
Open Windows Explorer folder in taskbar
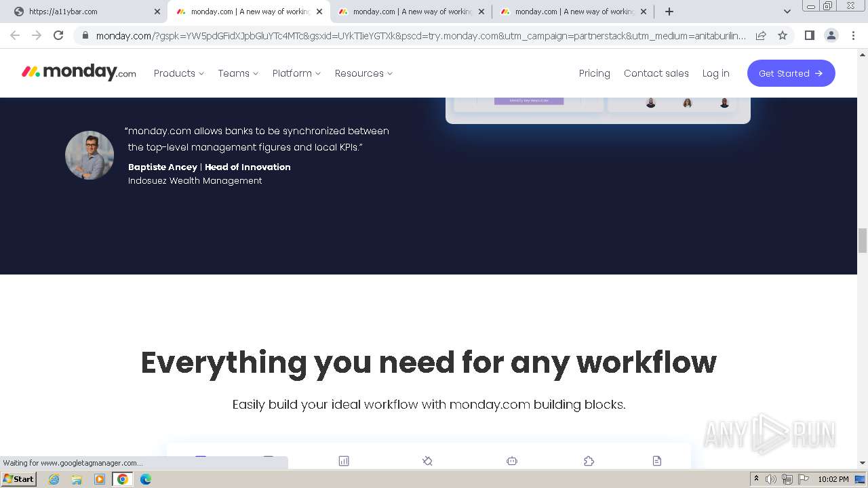click(x=77, y=479)
